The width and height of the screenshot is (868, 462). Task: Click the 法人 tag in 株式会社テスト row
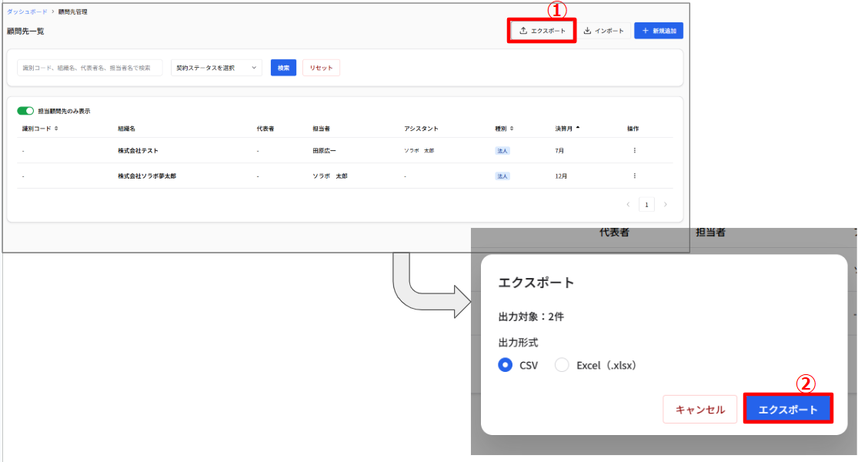pyautogui.click(x=502, y=151)
